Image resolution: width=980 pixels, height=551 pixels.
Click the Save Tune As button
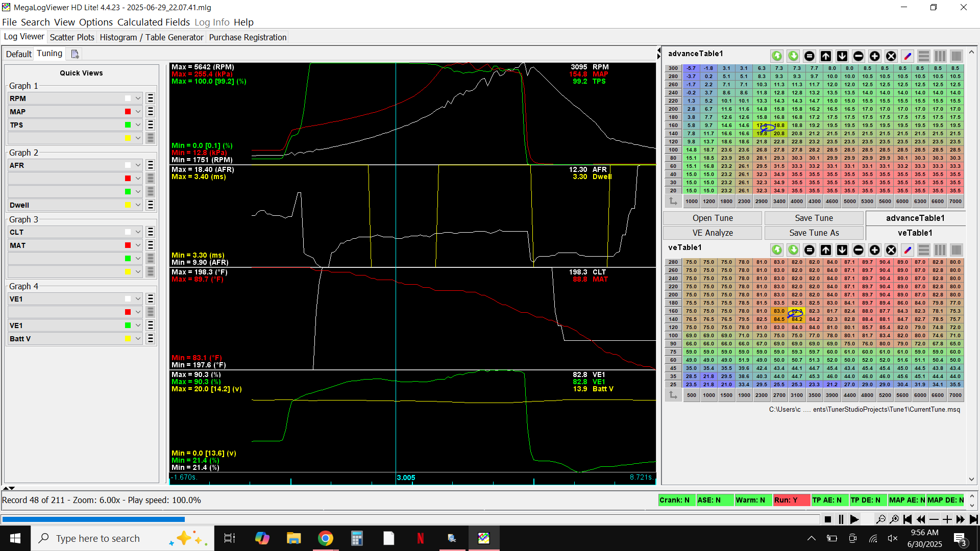click(814, 233)
